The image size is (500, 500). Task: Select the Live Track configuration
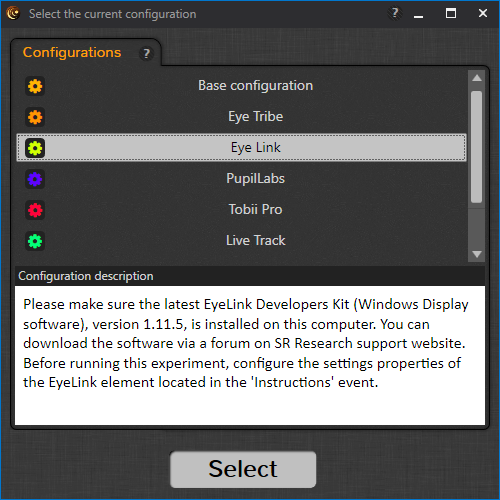pos(242,241)
